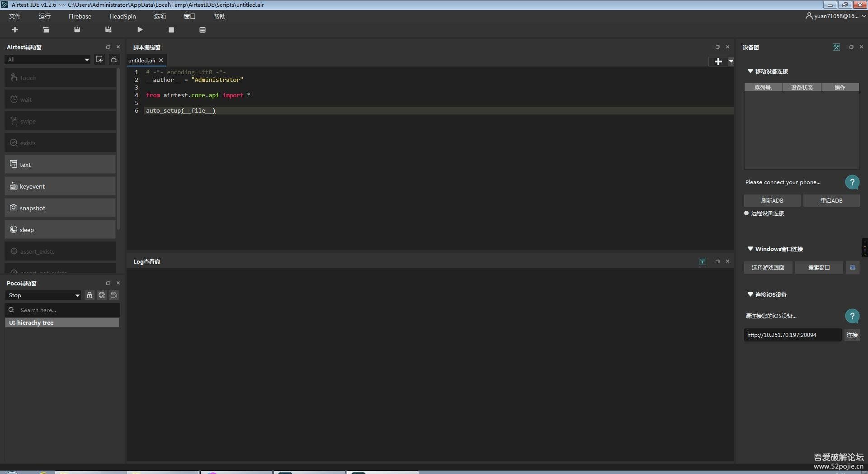Viewport: 868px width, 474px height.
Task: Click the new script plus icon
Action: tap(15, 30)
